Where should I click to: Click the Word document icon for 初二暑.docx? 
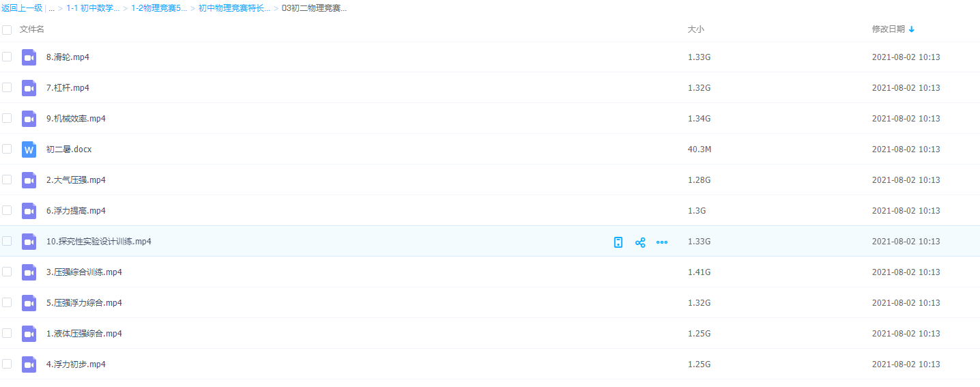pyautogui.click(x=29, y=149)
